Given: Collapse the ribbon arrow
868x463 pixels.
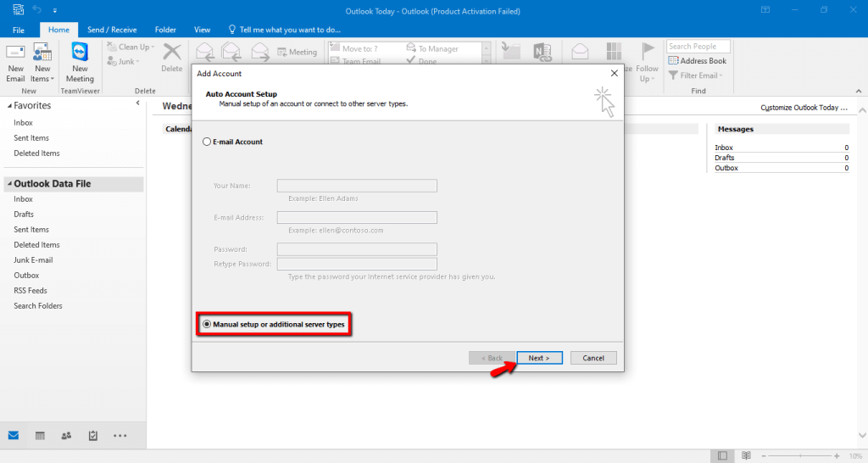Looking at the screenshot, I should [x=859, y=91].
